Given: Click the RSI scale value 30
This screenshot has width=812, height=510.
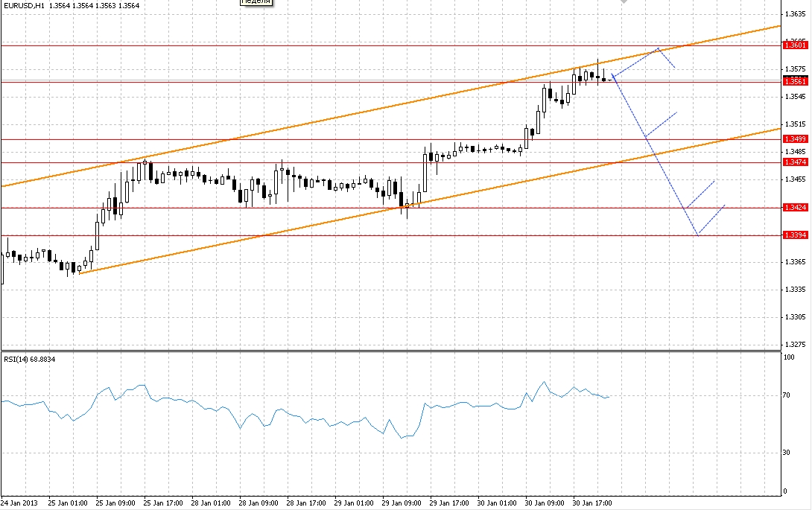Looking at the screenshot, I should [x=786, y=453].
